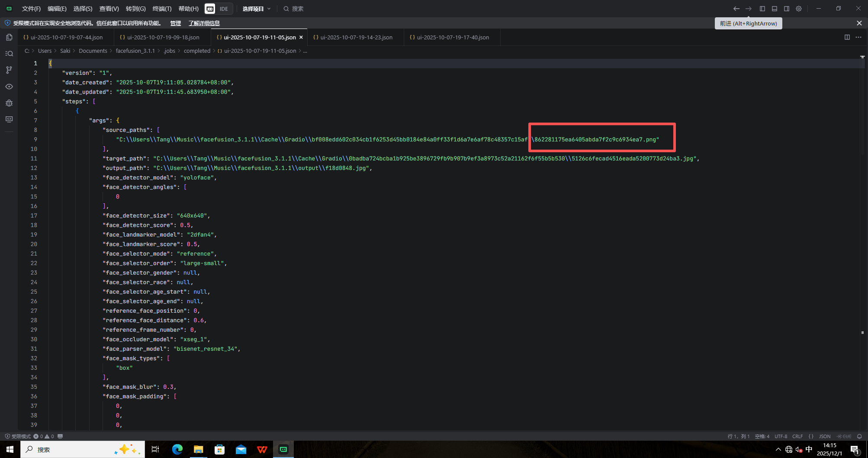The width and height of the screenshot is (868, 458).
Task: Go forward with the right arrow
Action: 749,9
